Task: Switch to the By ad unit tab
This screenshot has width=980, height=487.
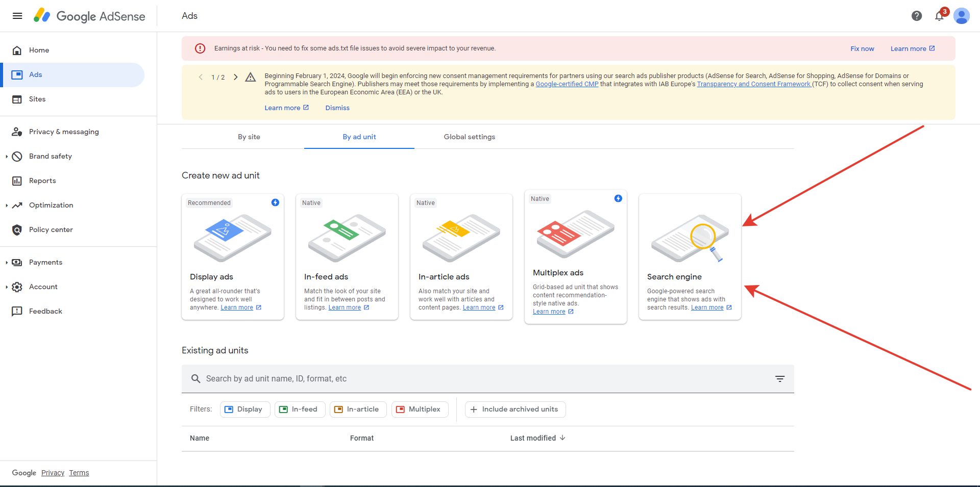Action: point(359,137)
